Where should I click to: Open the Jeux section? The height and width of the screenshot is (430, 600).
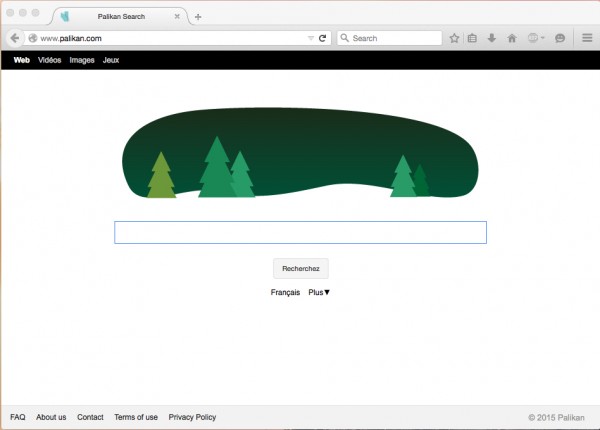click(x=111, y=60)
